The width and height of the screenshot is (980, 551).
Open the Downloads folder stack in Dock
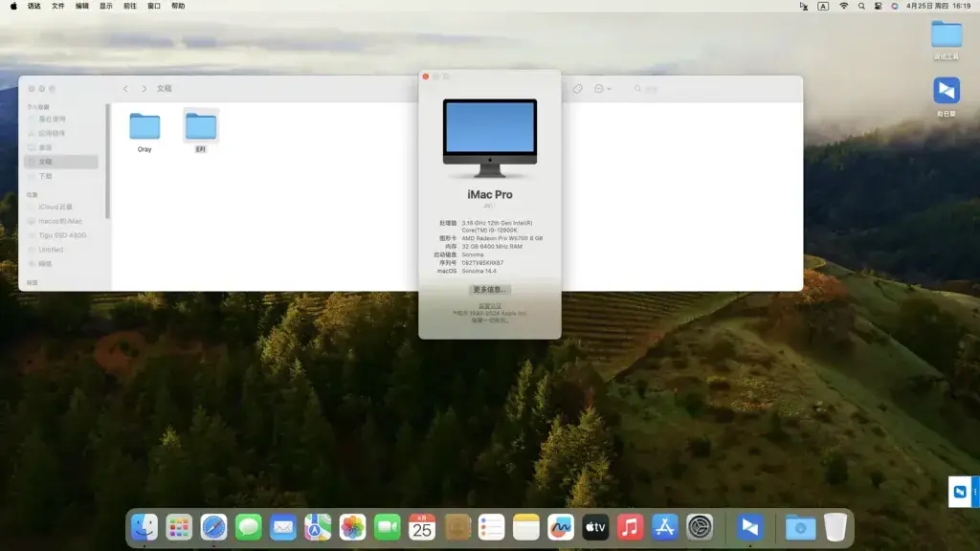tap(801, 527)
